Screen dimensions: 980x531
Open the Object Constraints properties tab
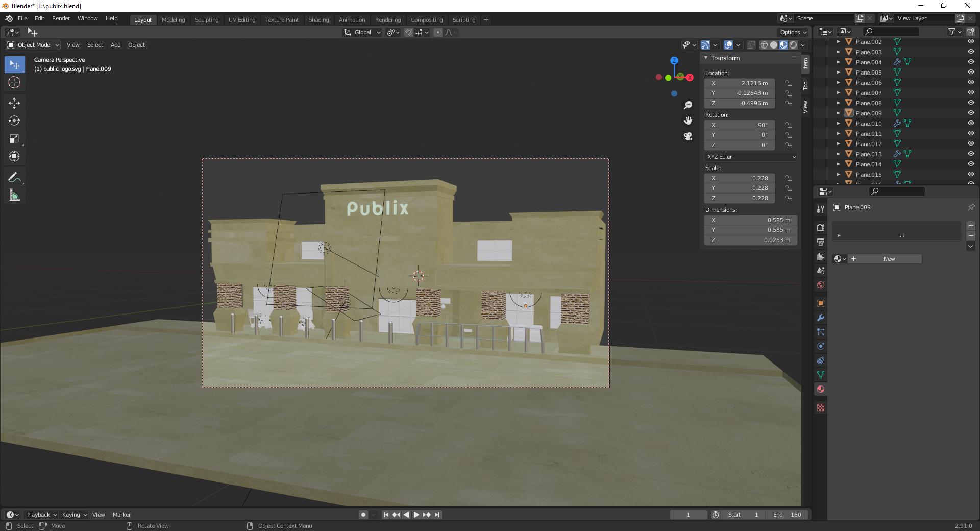(820, 360)
